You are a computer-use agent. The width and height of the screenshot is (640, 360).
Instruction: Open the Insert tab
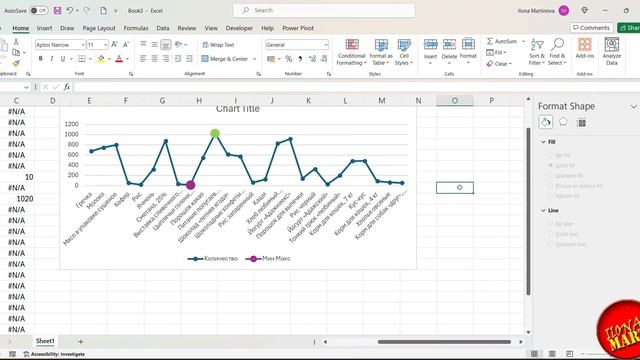coord(44,28)
